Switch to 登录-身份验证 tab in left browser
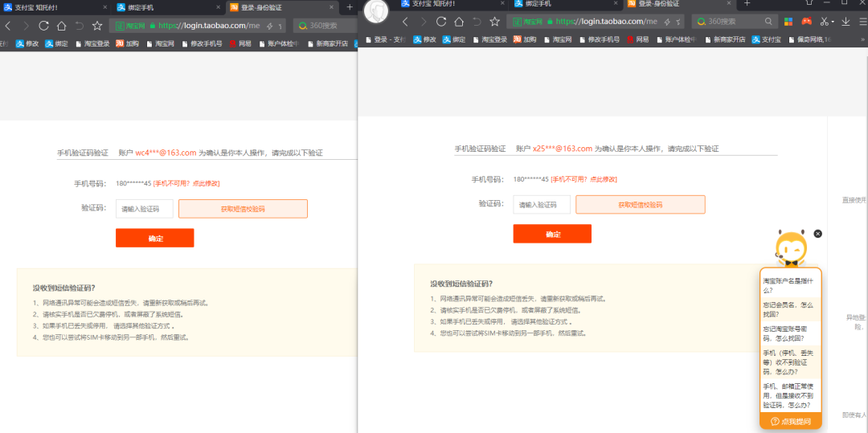 [x=282, y=7]
